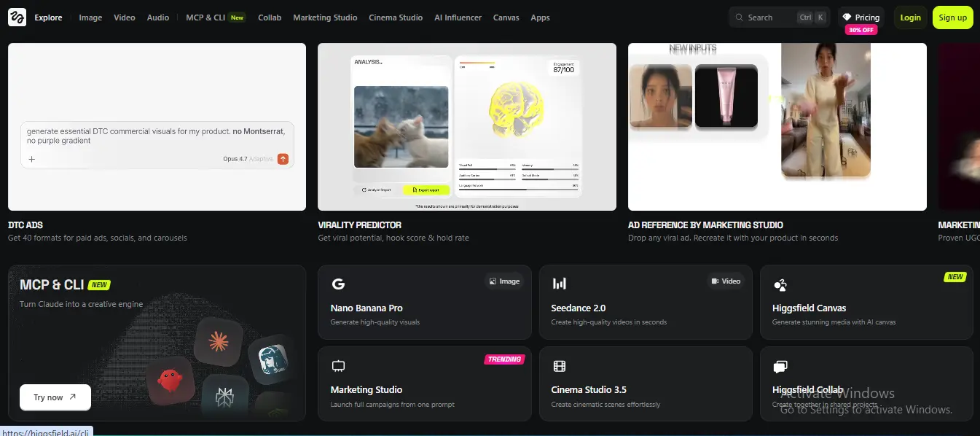Click the Seedance 2.0 bars icon

[559, 284]
